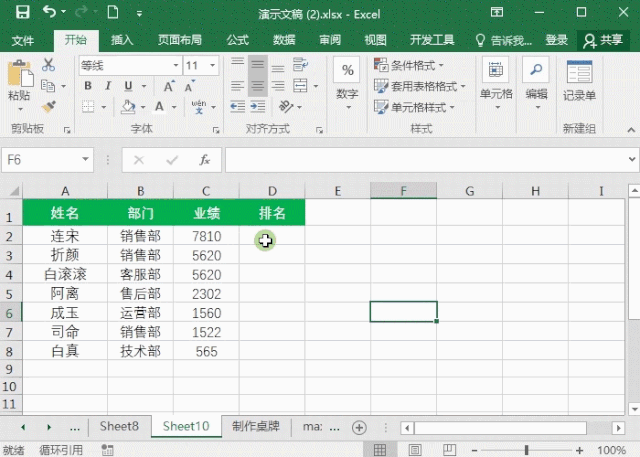Open the Sheet8 worksheet tab

point(119,426)
